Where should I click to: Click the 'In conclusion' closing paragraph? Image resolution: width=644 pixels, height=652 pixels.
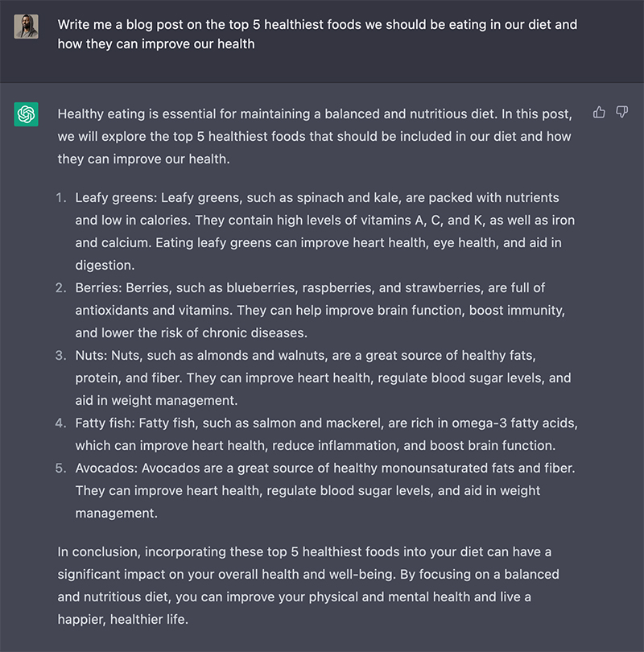[x=308, y=585]
